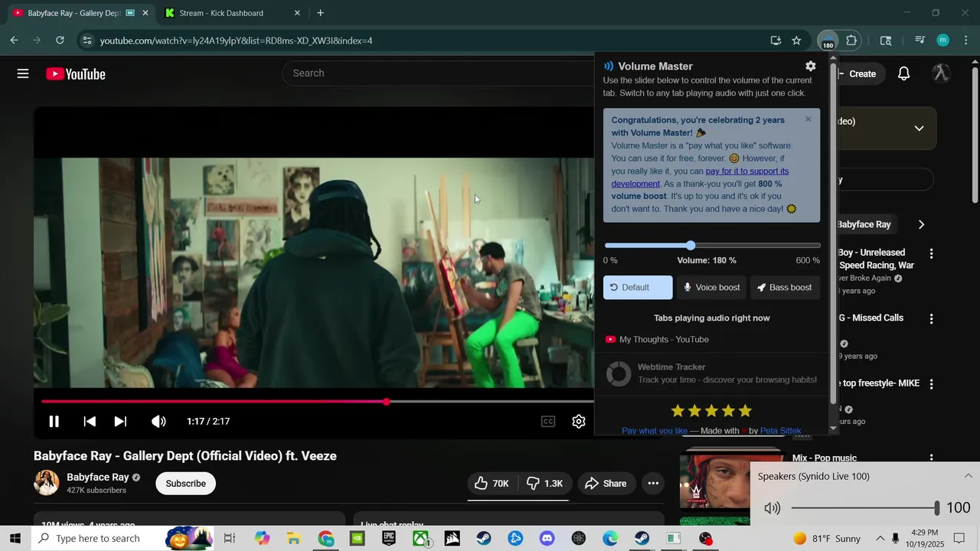The height and width of the screenshot is (551, 980).
Task: Click the Volume Master extension icon
Action: click(x=828, y=41)
